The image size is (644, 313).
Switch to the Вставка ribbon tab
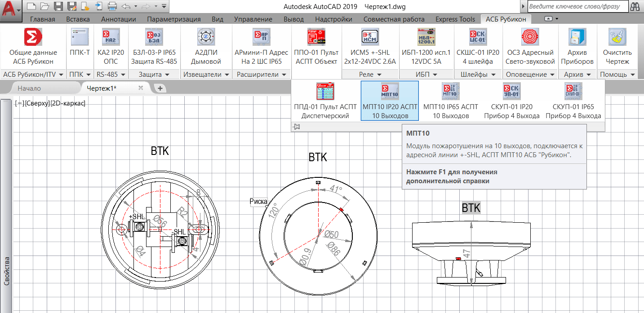78,19
